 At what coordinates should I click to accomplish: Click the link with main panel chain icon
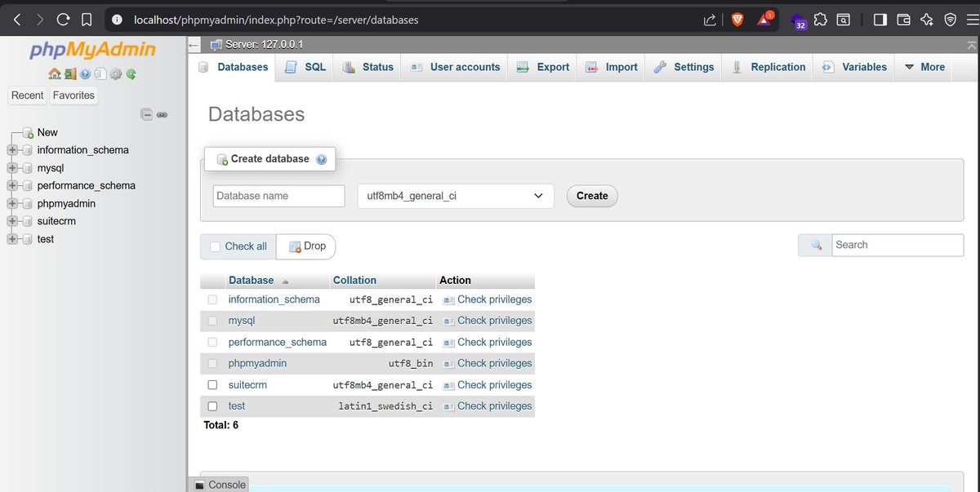click(162, 114)
